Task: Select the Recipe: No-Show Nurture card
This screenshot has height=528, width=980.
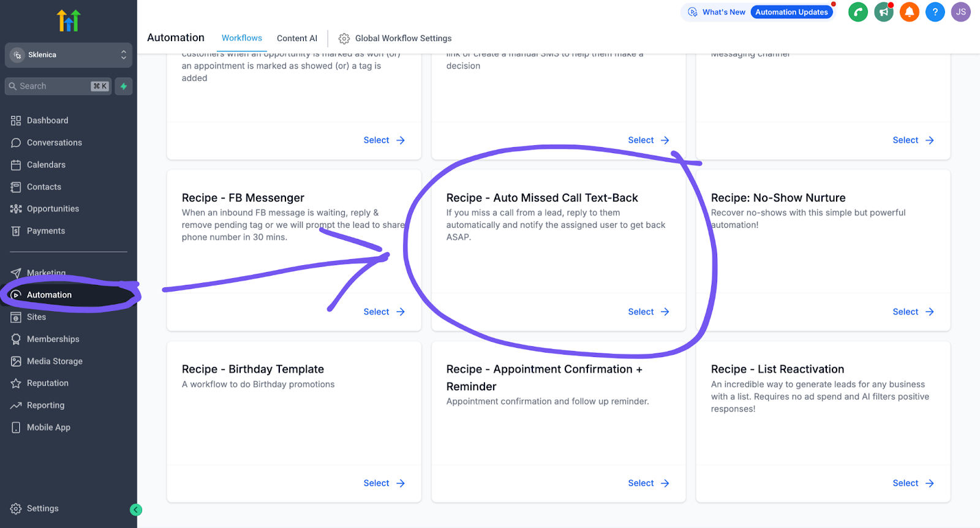Action: coord(913,312)
